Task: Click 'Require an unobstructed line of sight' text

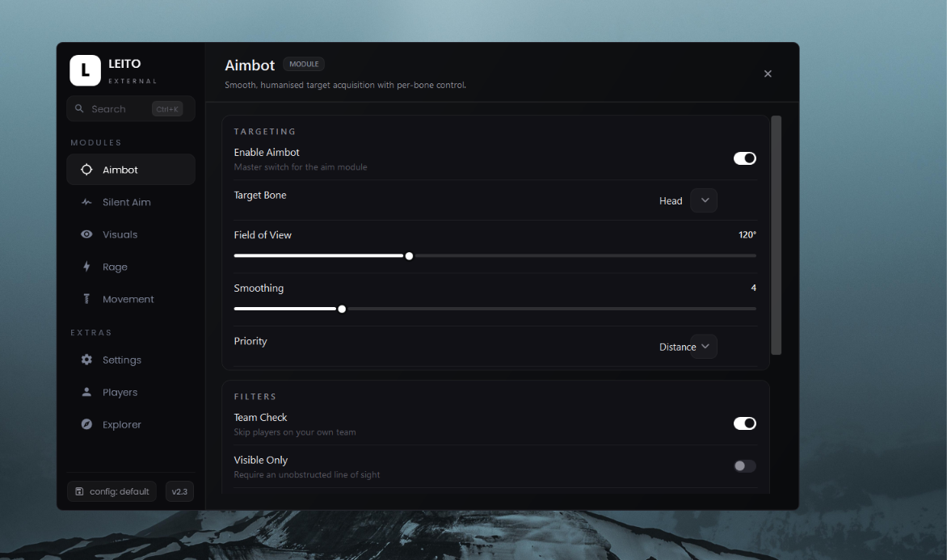Action: coord(307,474)
